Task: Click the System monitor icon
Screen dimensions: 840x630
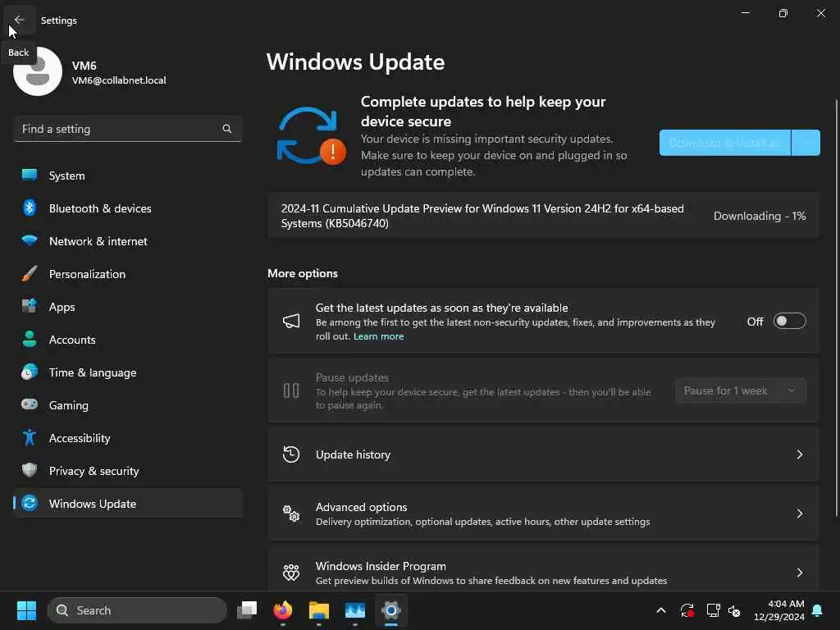Action: point(30,176)
